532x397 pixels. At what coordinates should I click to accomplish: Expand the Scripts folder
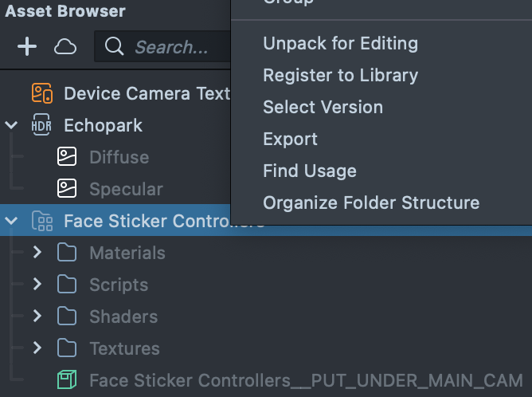pos(37,285)
